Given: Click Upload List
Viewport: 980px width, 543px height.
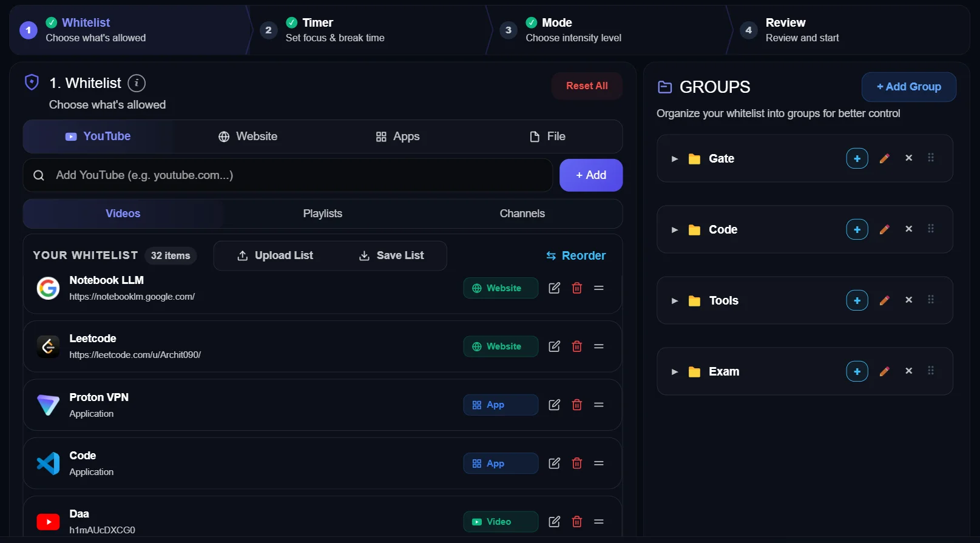Looking at the screenshot, I should [275, 255].
